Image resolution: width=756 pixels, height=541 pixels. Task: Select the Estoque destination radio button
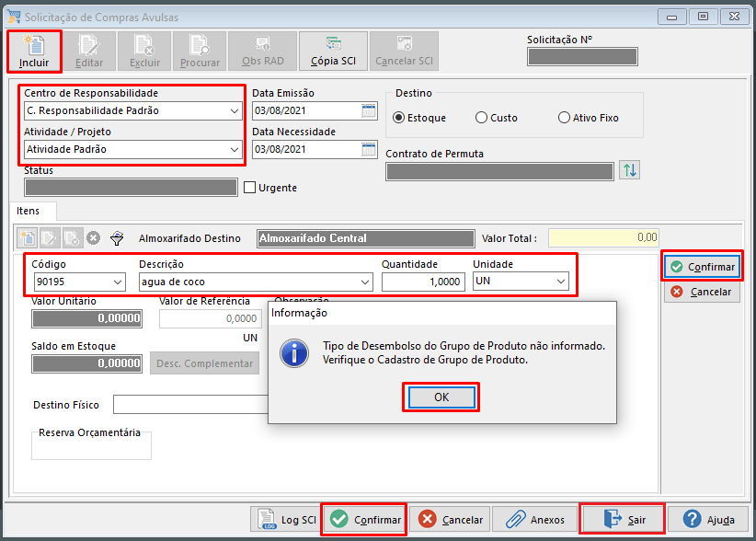coord(398,118)
